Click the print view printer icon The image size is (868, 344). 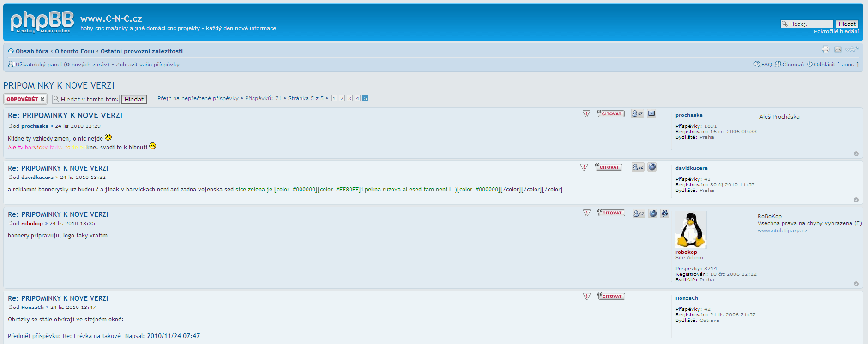coord(826,50)
